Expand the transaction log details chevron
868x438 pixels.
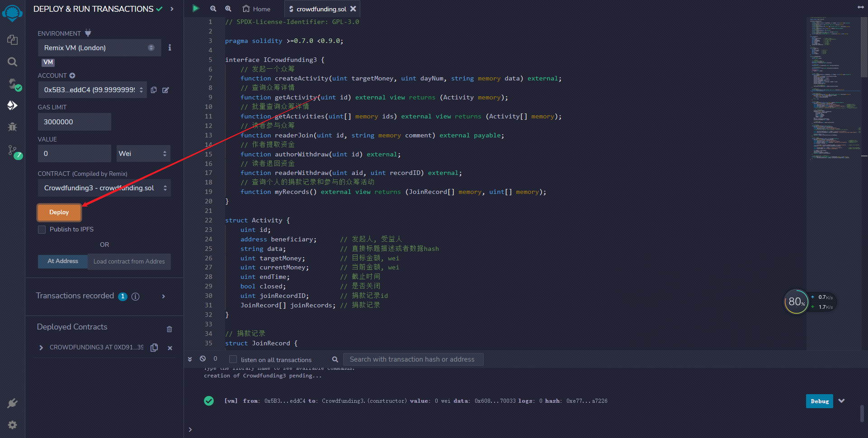click(841, 401)
